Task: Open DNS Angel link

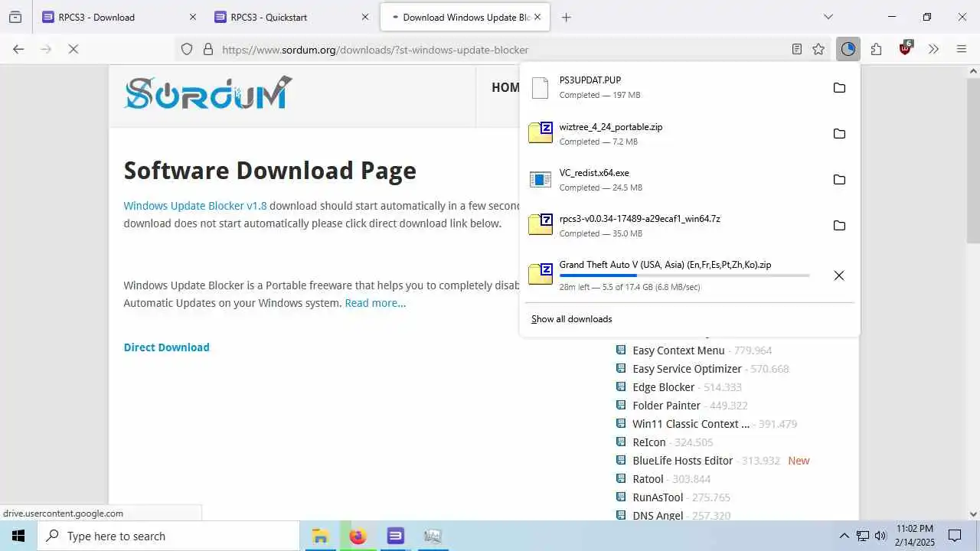Action: coord(658,515)
